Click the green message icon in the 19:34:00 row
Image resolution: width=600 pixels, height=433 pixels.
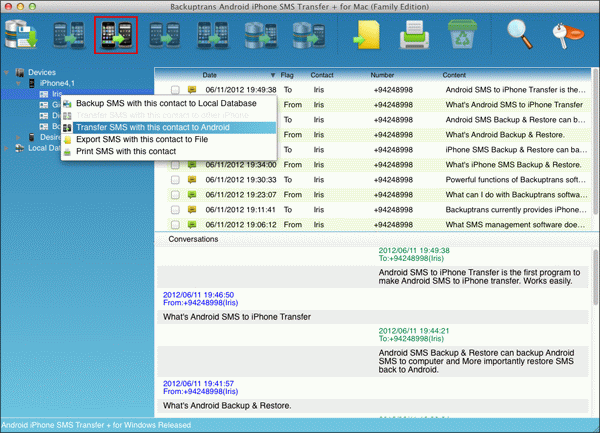click(x=192, y=165)
